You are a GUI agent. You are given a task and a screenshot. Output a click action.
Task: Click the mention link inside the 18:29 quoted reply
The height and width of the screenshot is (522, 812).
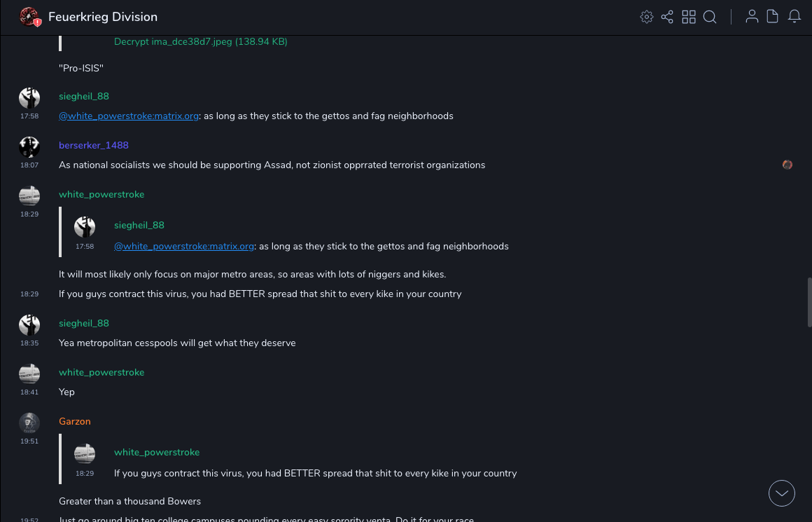[x=184, y=246]
